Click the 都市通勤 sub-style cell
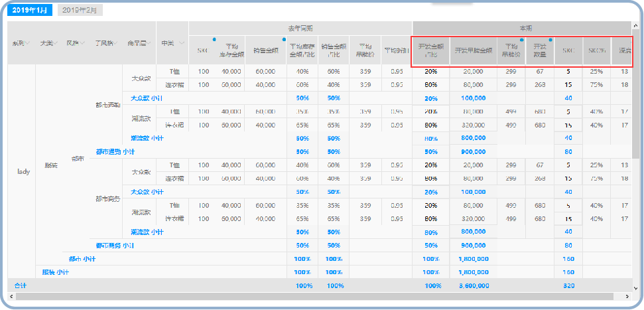644x310 pixels. (108, 105)
